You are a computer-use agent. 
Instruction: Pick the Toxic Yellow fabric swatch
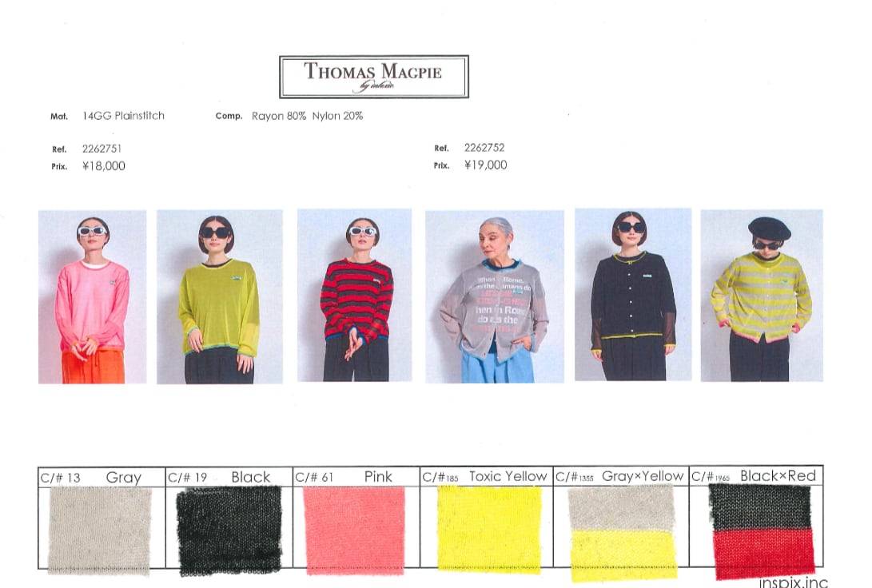[x=488, y=529]
